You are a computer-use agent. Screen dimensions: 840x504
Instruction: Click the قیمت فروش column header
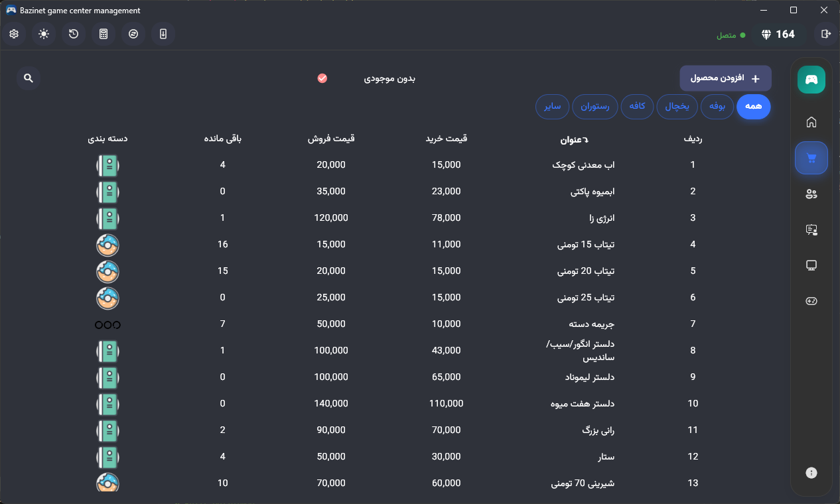click(331, 139)
